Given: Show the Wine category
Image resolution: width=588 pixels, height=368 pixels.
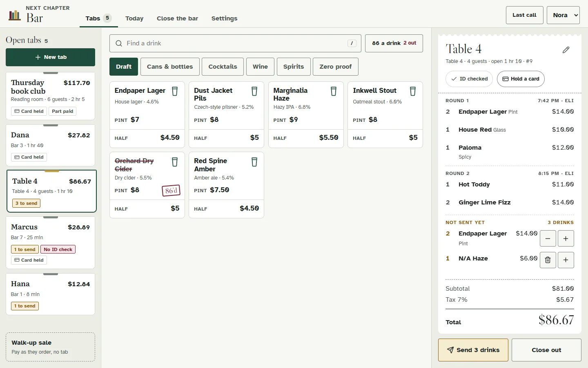Looking at the screenshot, I should pyautogui.click(x=261, y=67).
